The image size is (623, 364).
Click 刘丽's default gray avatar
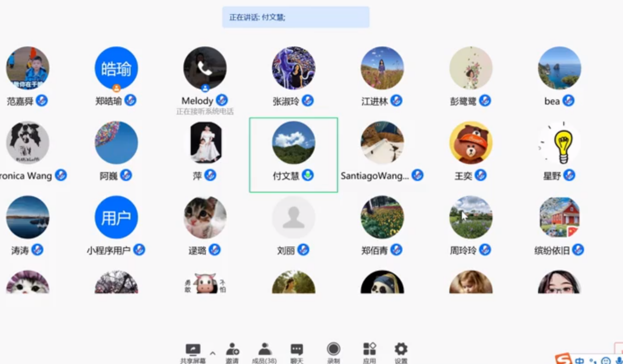click(294, 218)
